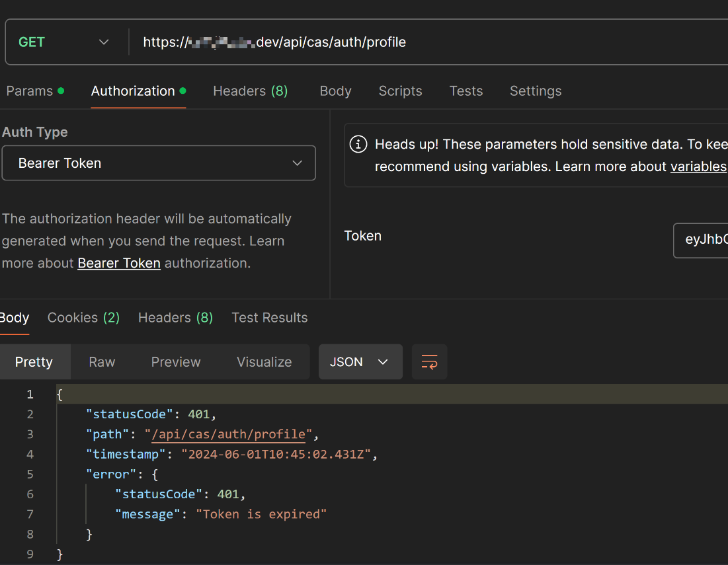Open the JSON format dropdown
This screenshot has height=565, width=728.
(360, 362)
